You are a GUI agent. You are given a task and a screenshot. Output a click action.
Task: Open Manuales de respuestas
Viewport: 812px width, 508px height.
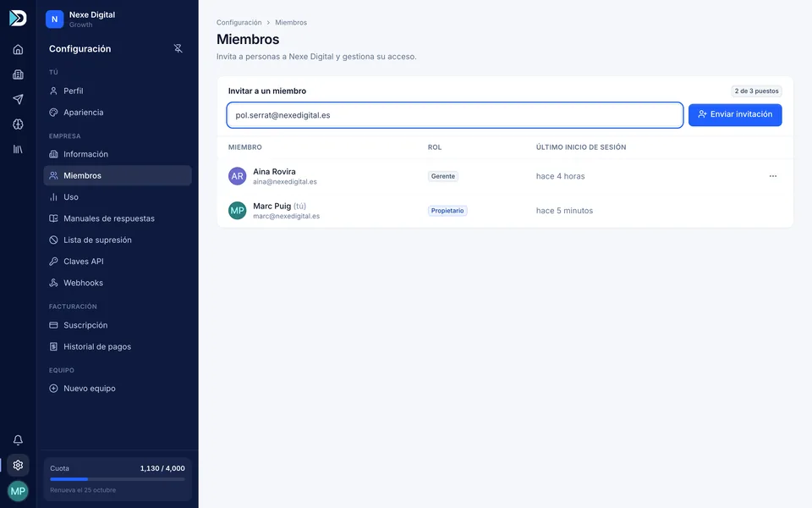pyautogui.click(x=118, y=218)
